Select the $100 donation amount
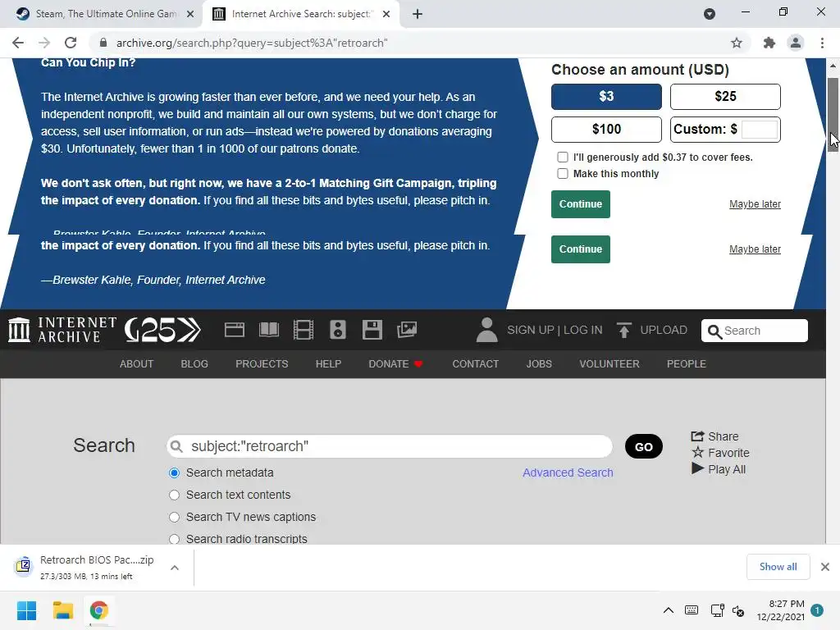Viewport: 840px width, 630px height. [606, 129]
